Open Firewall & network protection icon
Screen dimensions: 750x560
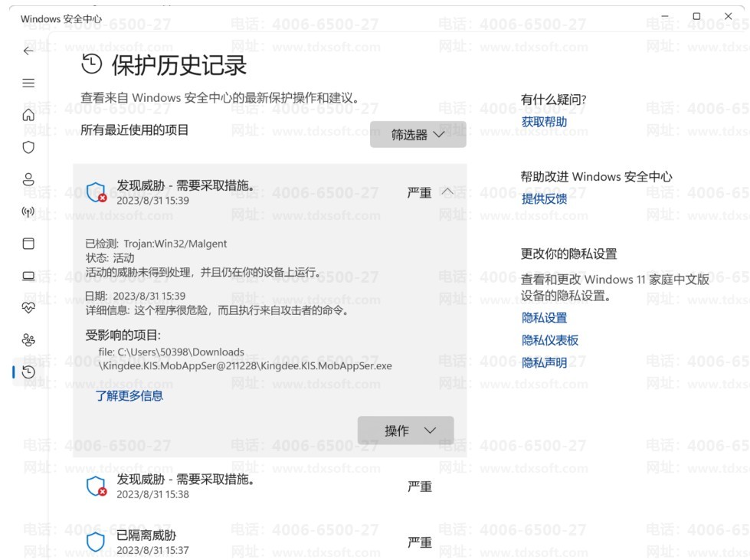[28, 211]
